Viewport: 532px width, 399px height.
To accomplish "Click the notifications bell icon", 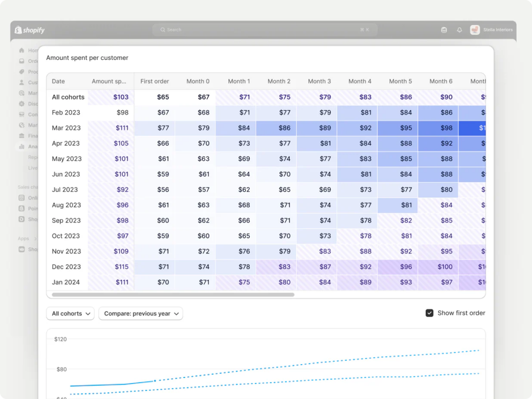I will click(459, 30).
